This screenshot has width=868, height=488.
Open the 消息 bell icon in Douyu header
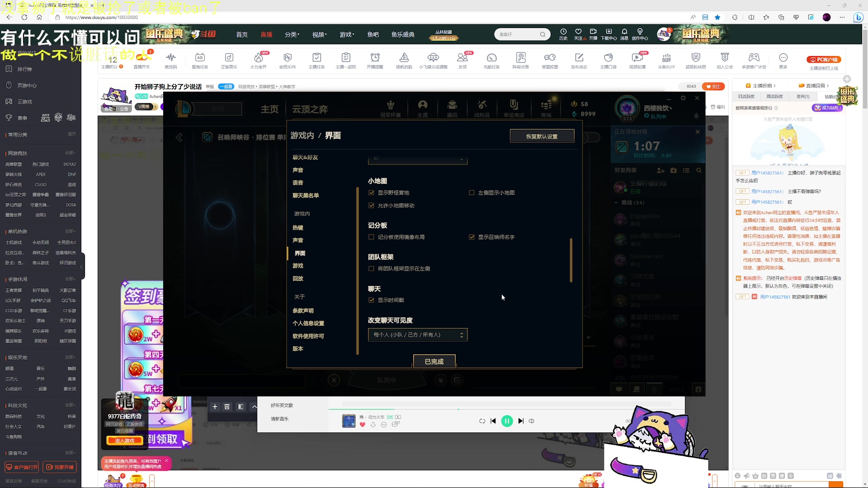coord(624,34)
